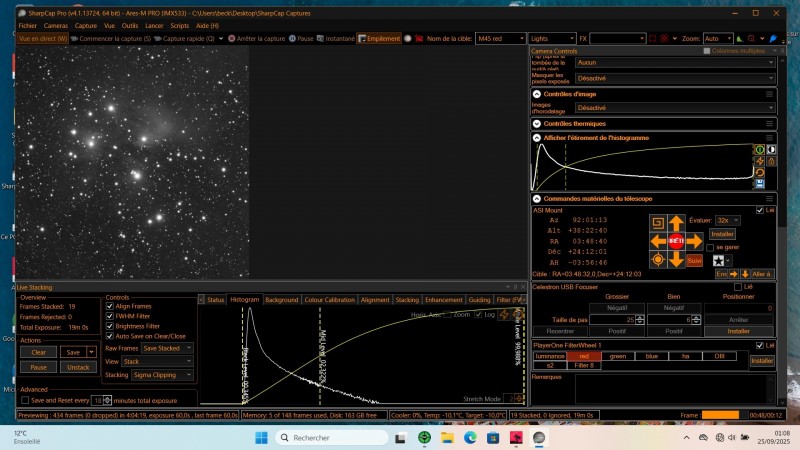This screenshot has width=800, height=450.
Task: Select the luminance filter button
Action: pyautogui.click(x=549, y=356)
